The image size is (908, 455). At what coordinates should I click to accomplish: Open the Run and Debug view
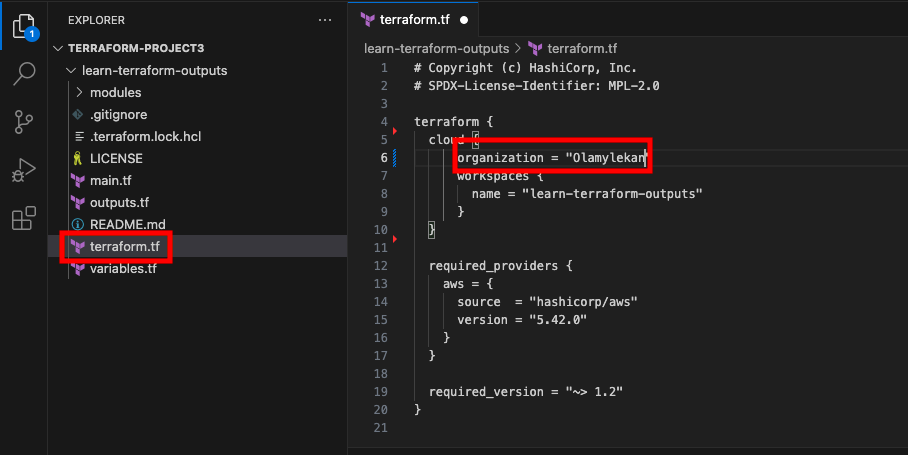coord(24,170)
